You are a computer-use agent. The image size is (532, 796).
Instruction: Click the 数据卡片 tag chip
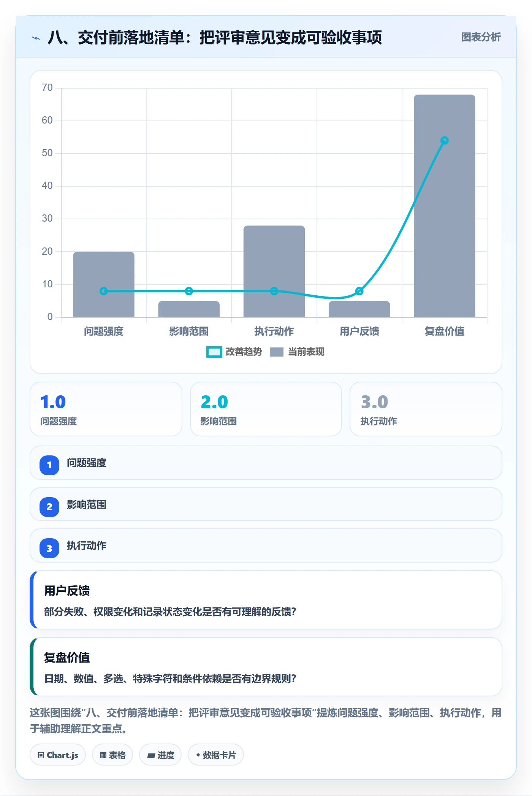pyautogui.click(x=216, y=755)
